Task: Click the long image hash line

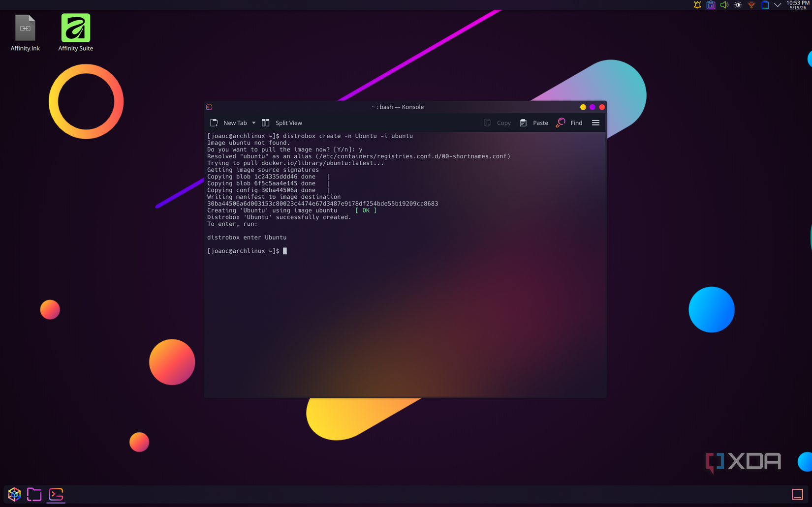Action: (x=322, y=204)
